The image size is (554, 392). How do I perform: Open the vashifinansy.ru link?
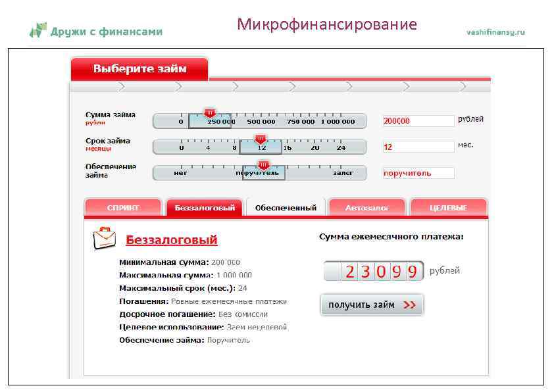(x=495, y=32)
